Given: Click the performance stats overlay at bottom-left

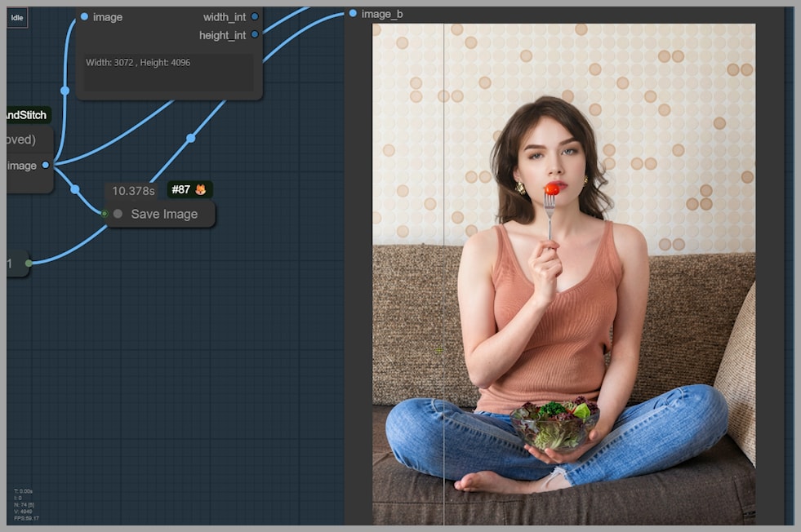Looking at the screenshot, I should pos(26,504).
